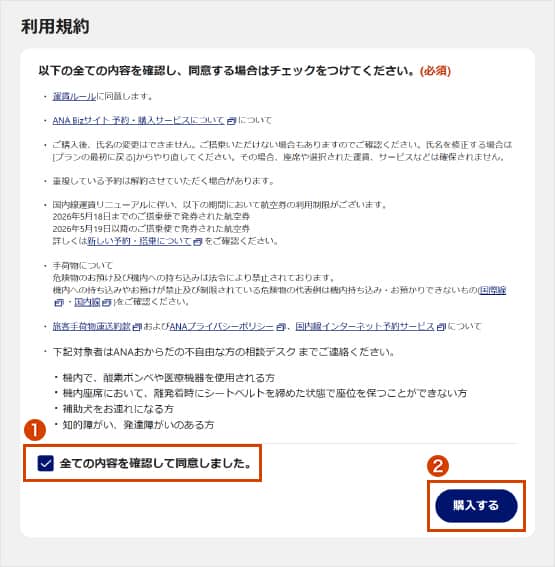This screenshot has width=555, height=567.
Task: Click new-window icon after 国内線インターネット予約サービス
Action: [x=441, y=327]
